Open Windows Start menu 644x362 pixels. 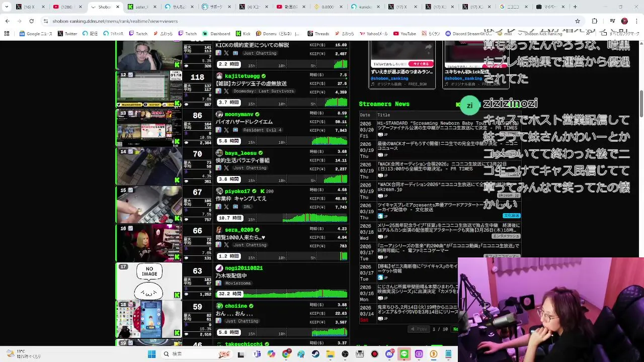pos(151,354)
